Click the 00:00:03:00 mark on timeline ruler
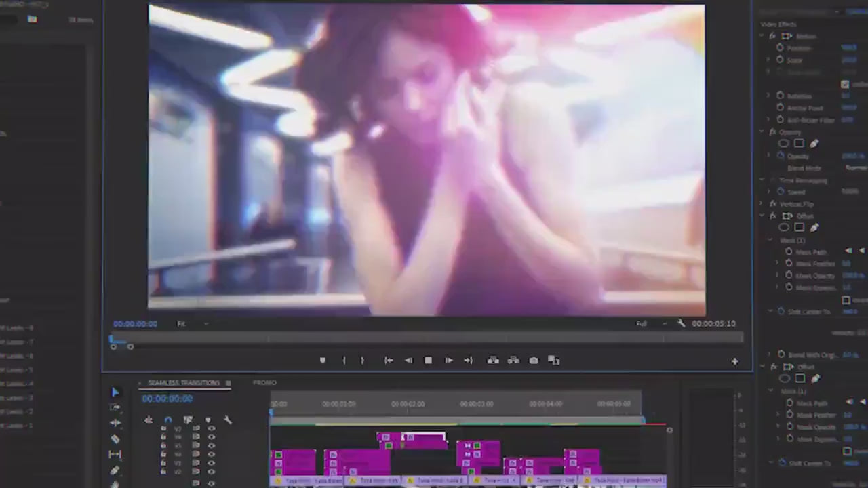The width and height of the screenshot is (868, 488). 477,404
